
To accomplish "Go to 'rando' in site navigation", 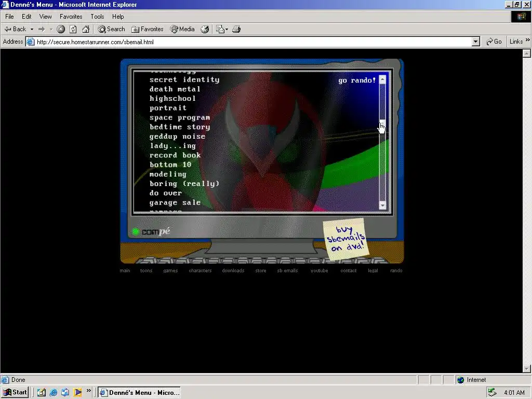I will click(396, 270).
